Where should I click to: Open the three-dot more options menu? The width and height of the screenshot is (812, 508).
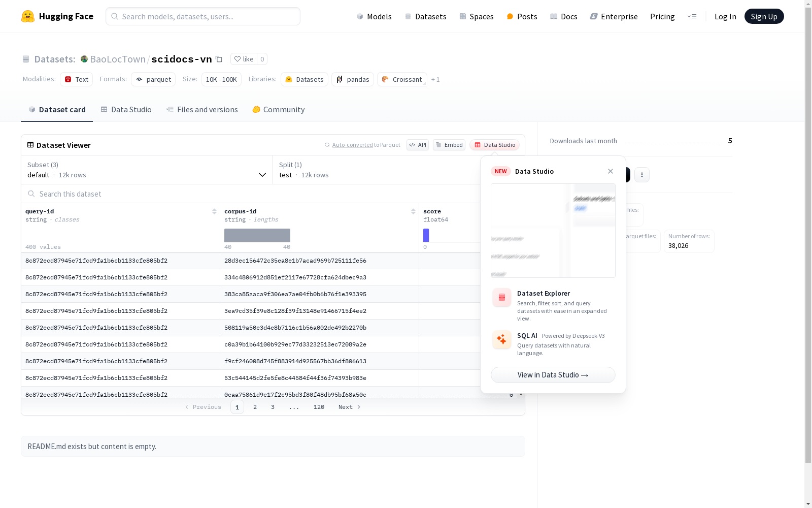pyautogui.click(x=642, y=175)
